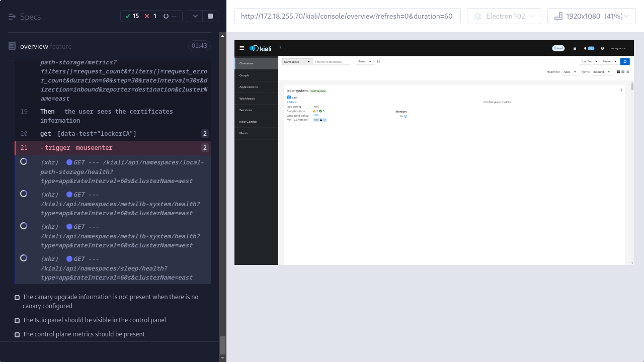Screen dimensions: 644x362
Task: Click the 'Then the user sees the certificates' step
Action: click(x=113, y=116)
